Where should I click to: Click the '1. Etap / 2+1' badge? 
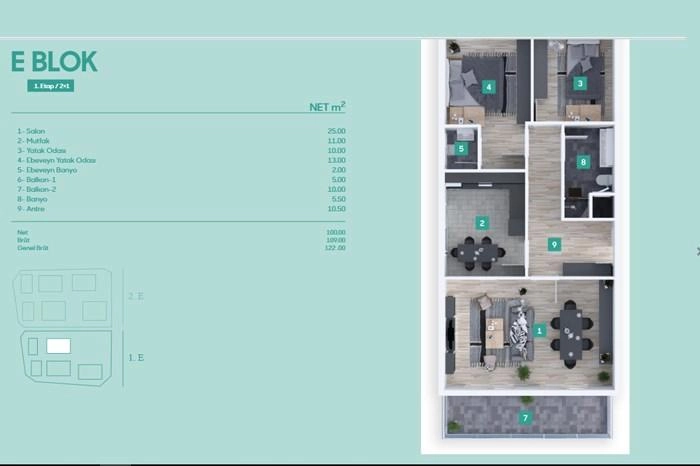click(50, 86)
